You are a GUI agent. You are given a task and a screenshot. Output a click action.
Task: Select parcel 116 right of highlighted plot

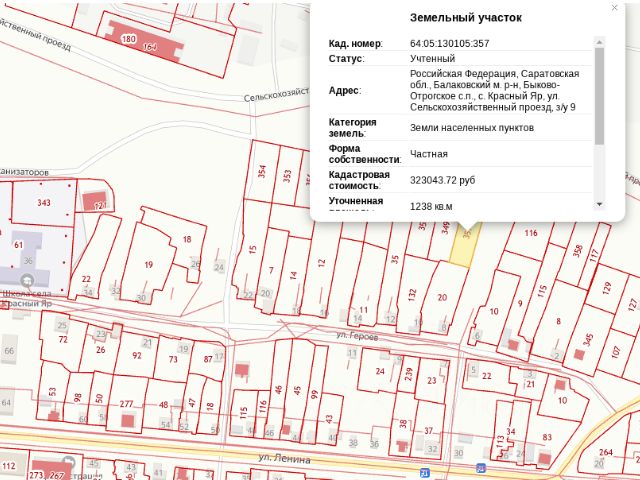pos(531,233)
